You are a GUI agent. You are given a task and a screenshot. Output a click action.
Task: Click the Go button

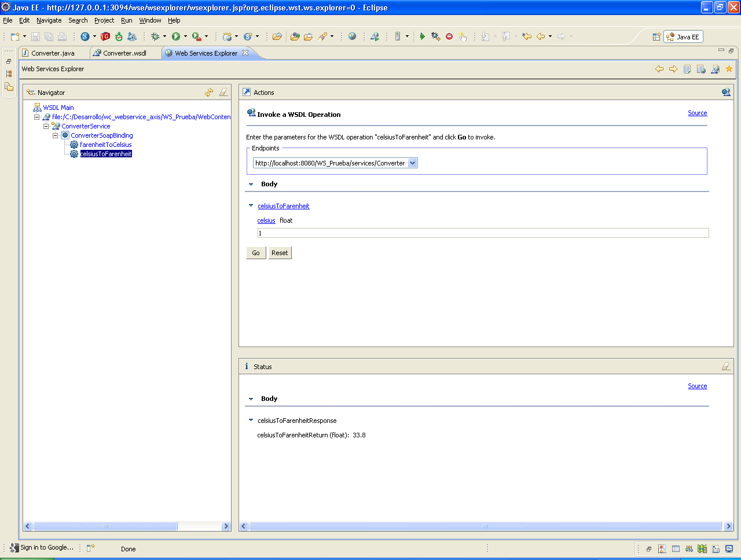[x=256, y=253]
